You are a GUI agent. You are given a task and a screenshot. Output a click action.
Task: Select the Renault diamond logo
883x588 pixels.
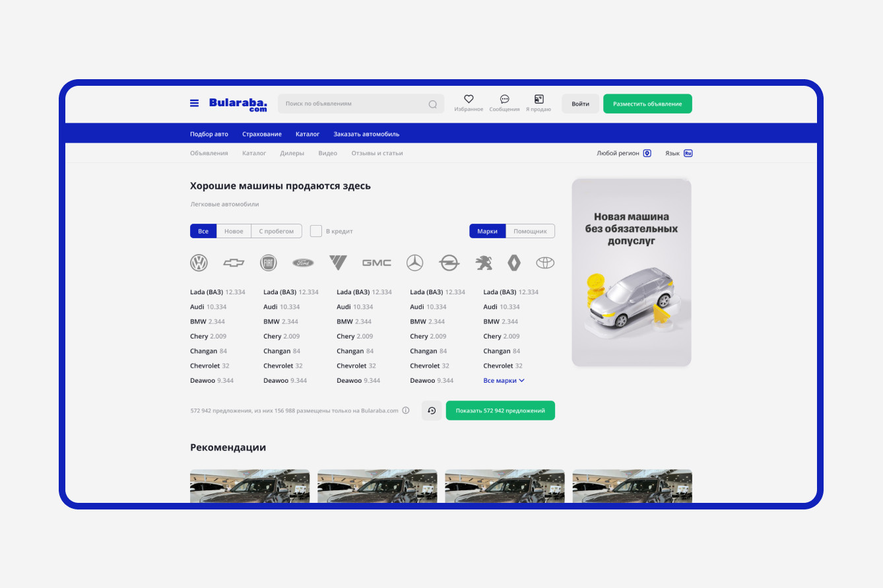click(514, 263)
